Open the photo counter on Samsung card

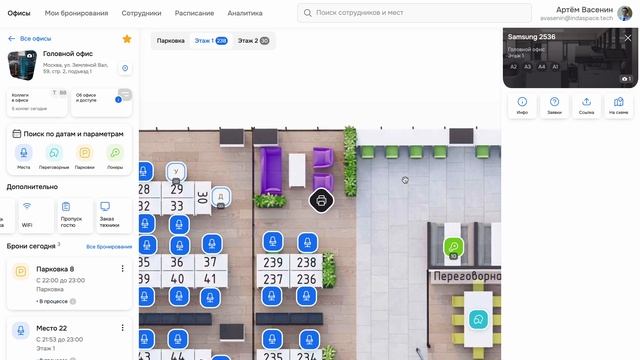[x=626, y=78]
